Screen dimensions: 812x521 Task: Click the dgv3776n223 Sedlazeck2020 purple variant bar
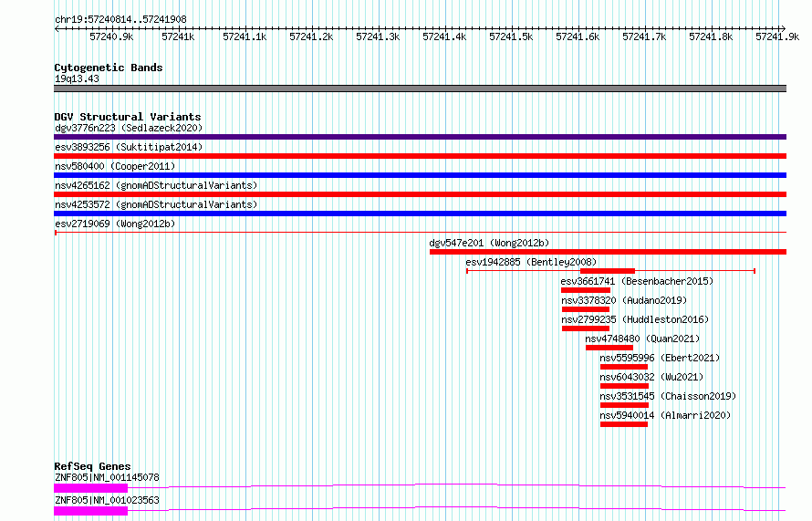pos(420,137)
